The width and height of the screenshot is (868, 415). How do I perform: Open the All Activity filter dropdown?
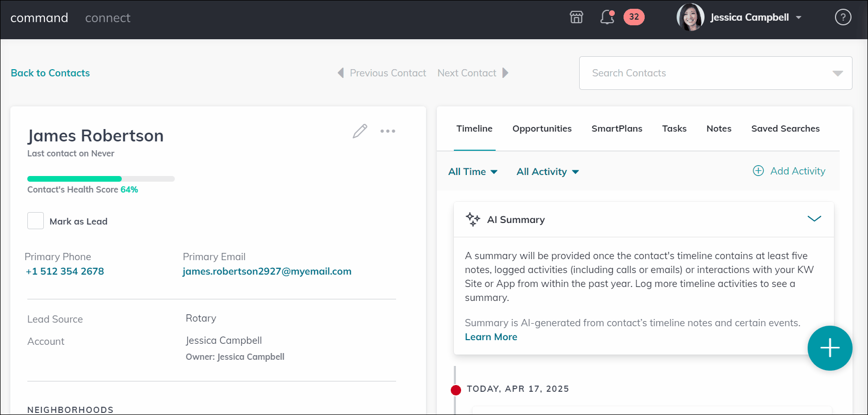point(548,171)
